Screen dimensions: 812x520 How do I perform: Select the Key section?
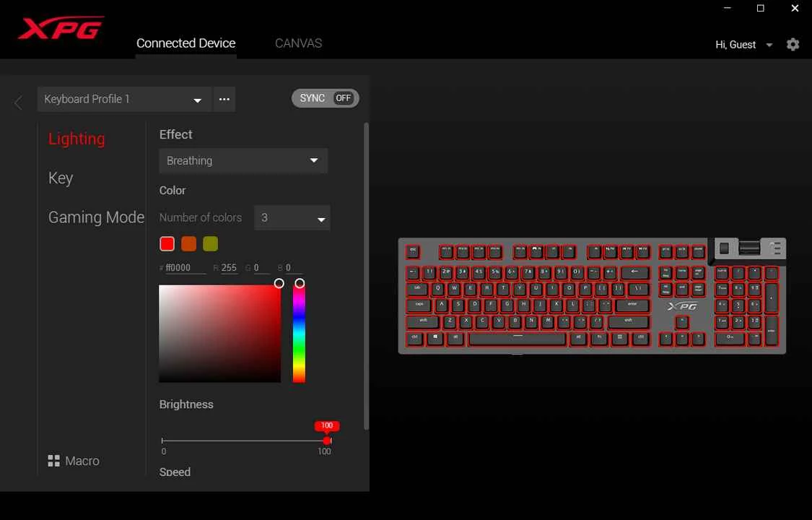61,178
